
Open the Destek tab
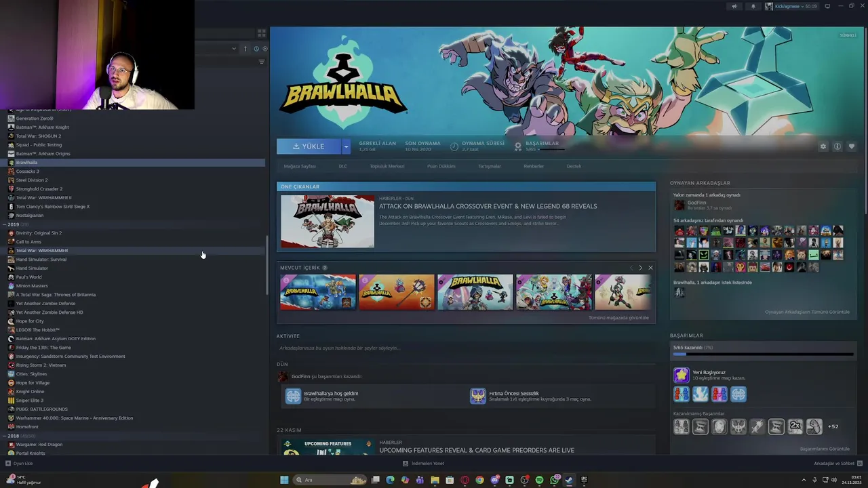tap(574, 166)
